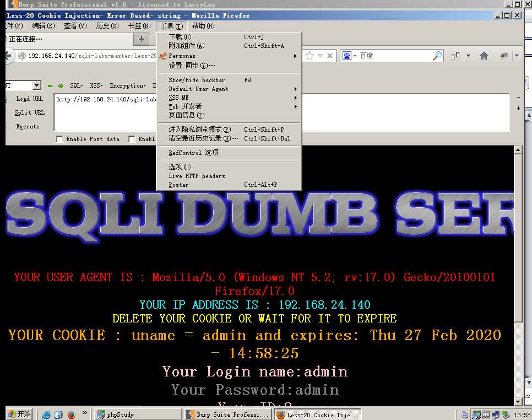Click the site identity globe icon
Image resolution: width=532 pixels, height=420 pixels.
click(x=22, y=56)
